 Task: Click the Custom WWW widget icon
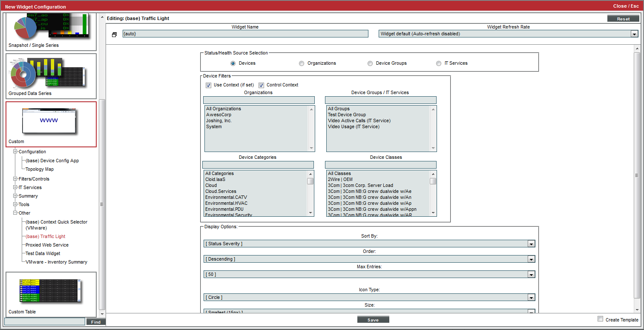click(x=49, y=121)
